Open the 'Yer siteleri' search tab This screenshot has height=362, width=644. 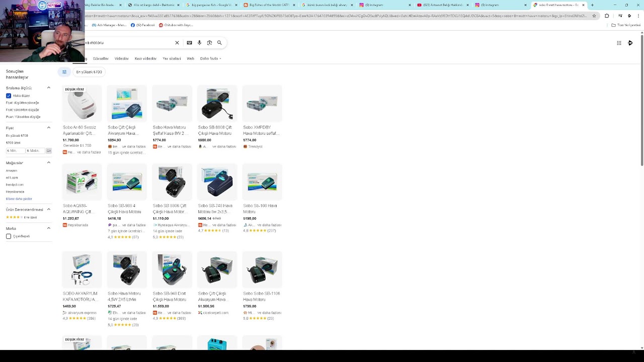pyautogui.click(x=172, y=59)
